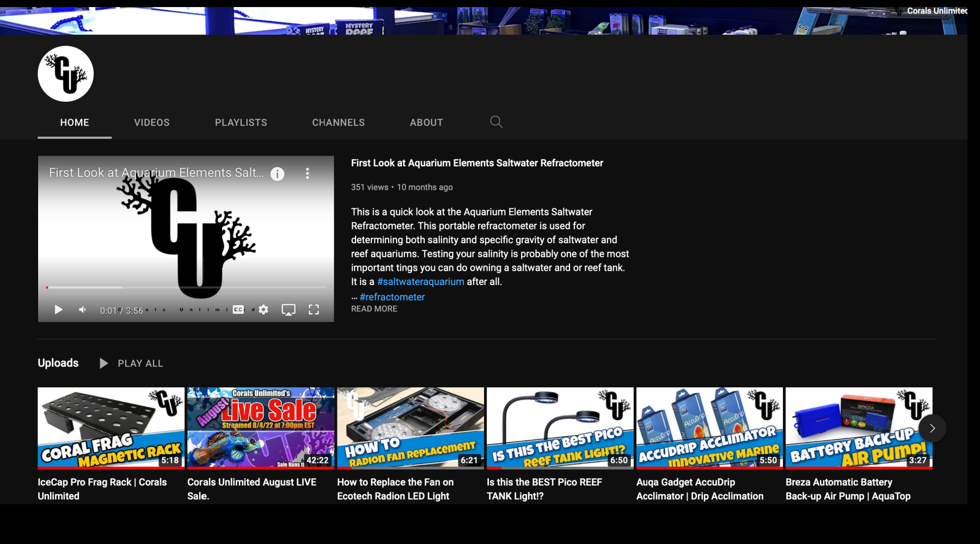
Task: Seek using the video progress bar
Action: pyautogui.click(x=185, y=287)
